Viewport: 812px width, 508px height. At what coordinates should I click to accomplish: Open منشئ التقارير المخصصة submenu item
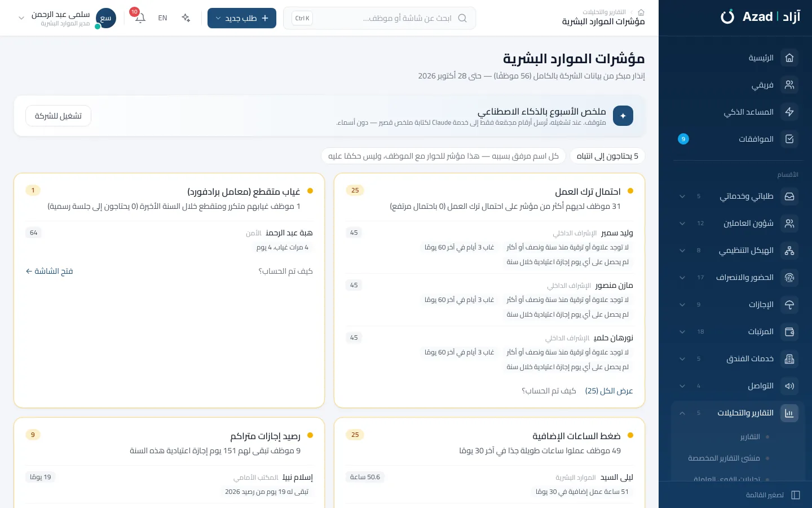click(724, 458)
